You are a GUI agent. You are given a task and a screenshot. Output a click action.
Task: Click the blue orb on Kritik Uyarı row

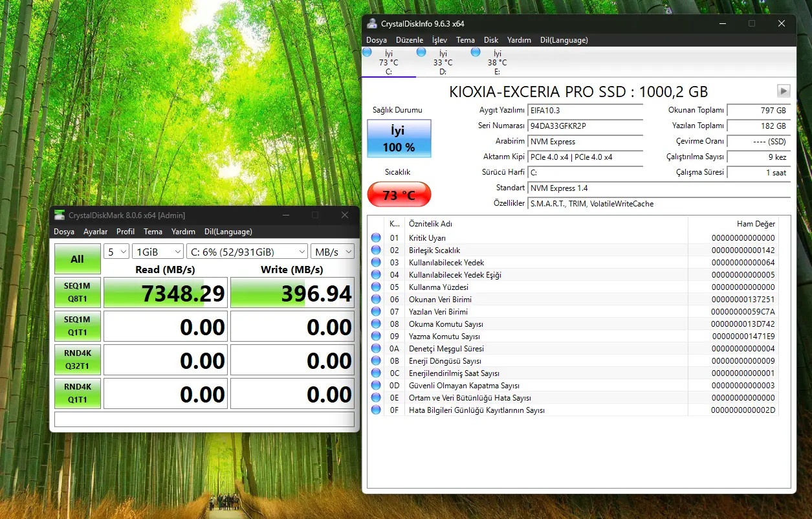pos(376,237)
